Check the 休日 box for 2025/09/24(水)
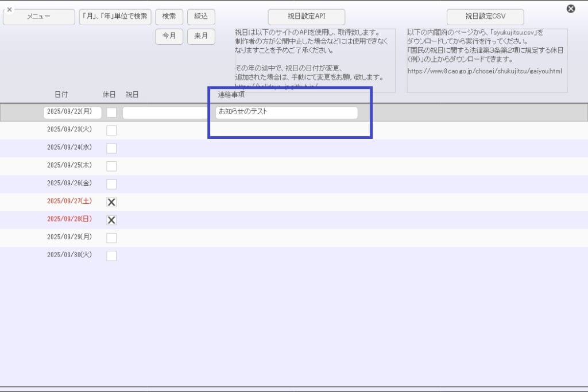 [x=111, y=148]
